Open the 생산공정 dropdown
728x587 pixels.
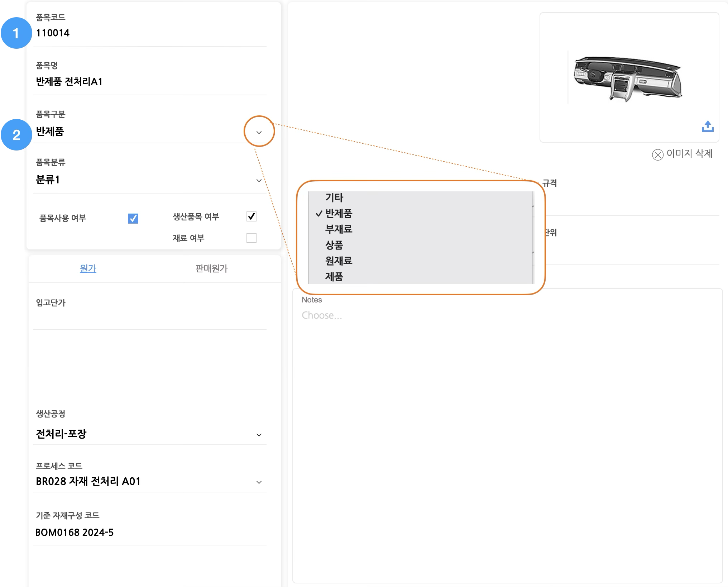(x=259, y=435)
